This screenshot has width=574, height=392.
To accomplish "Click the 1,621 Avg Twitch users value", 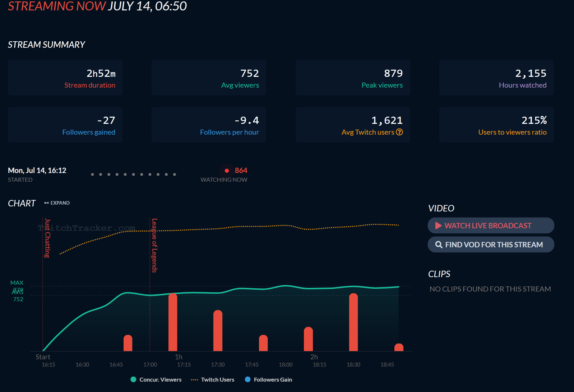I will (x=387, y=120).
